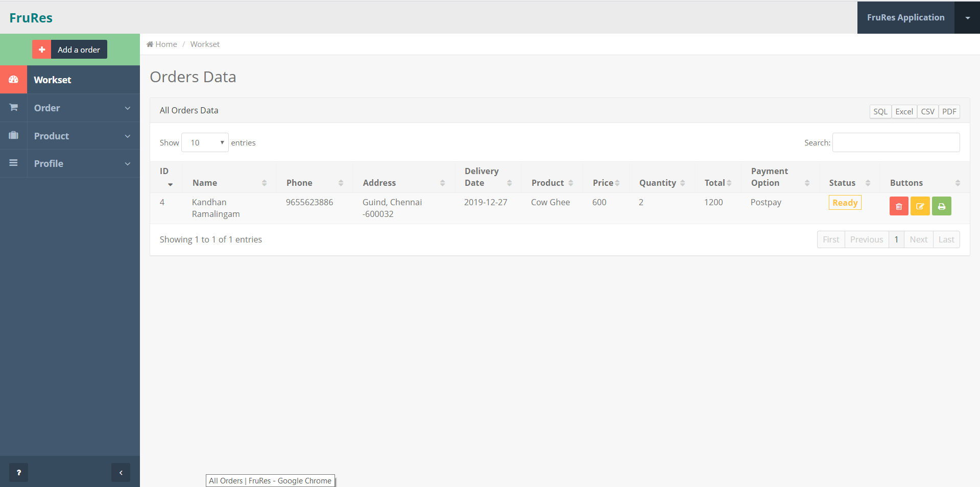980x487 pixels.
Task: Sort table by Buttons column arrows
Action: click(958, 183)
